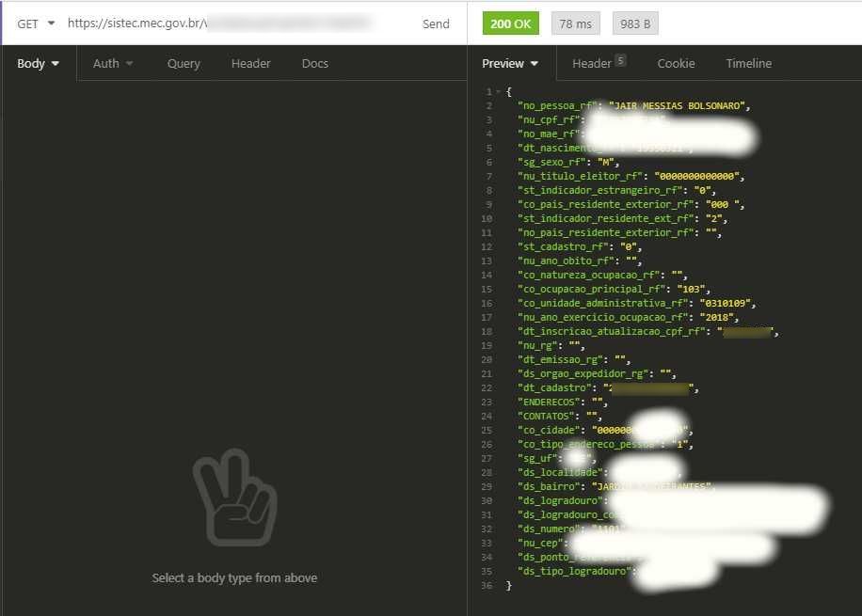The width and height of the screenshot is (862, 616).
Task: Click the "Select a body type from above" text
Action: 234,577
